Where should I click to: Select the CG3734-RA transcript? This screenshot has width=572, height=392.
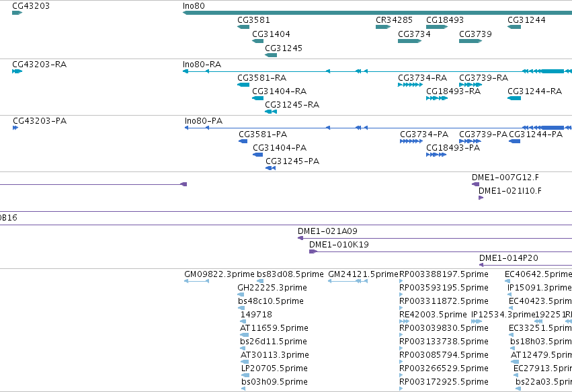pyautogui.click(x=411, y=85)
